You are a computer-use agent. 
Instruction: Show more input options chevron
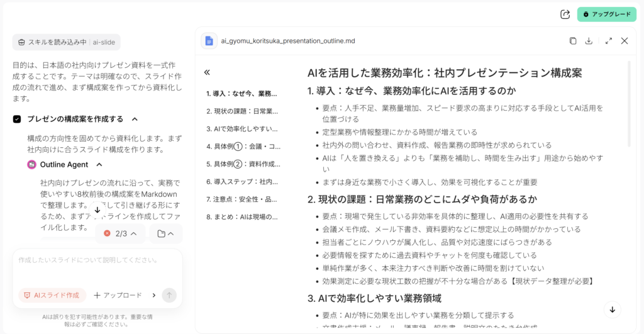tap(154, 295)
